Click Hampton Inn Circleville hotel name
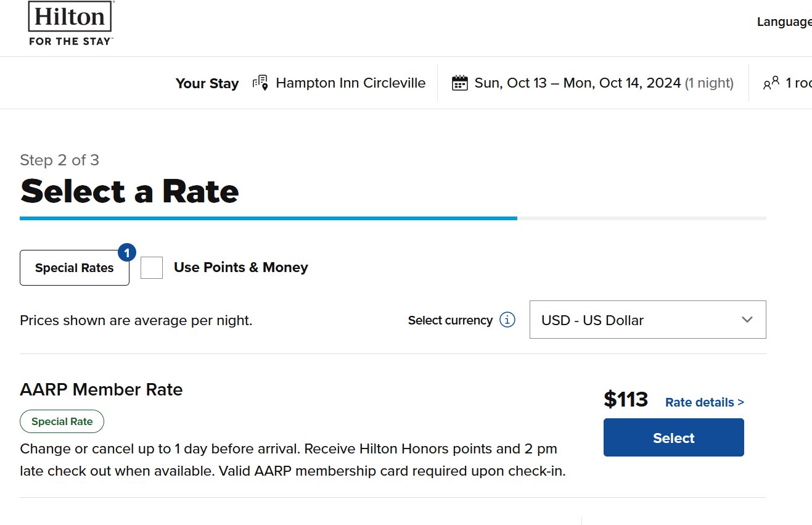Image resolution: width=812 pixels, height=525 pixels. [x=351, y=83]
